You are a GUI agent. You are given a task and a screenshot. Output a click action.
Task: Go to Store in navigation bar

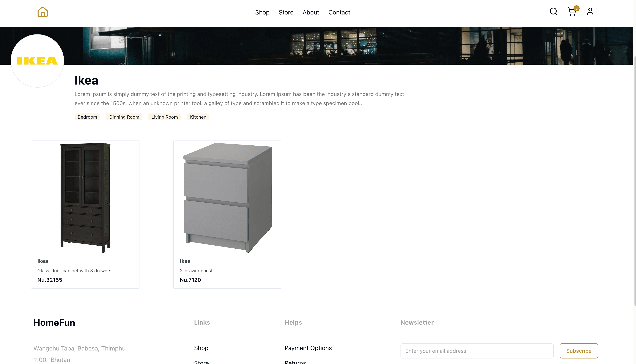286,12
